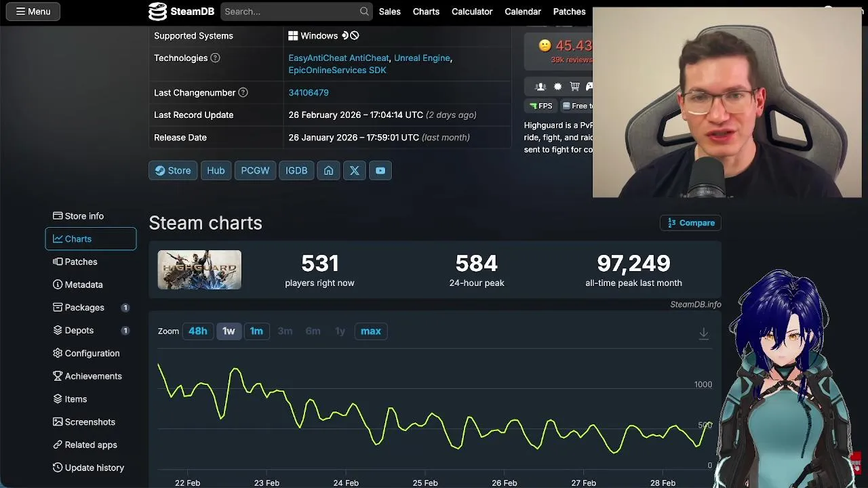Click the Steam Deck compatibility icon

[x=344, y=36]
